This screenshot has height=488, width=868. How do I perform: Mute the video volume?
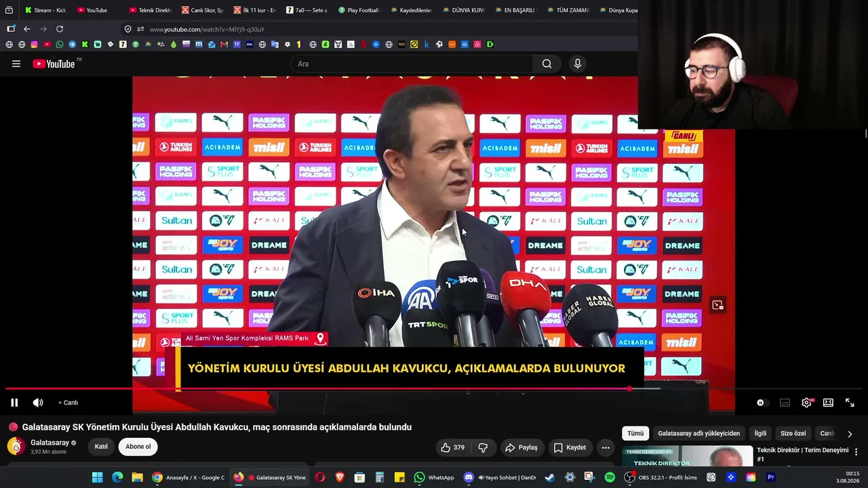pyautogui.click(x=38, y=403)
